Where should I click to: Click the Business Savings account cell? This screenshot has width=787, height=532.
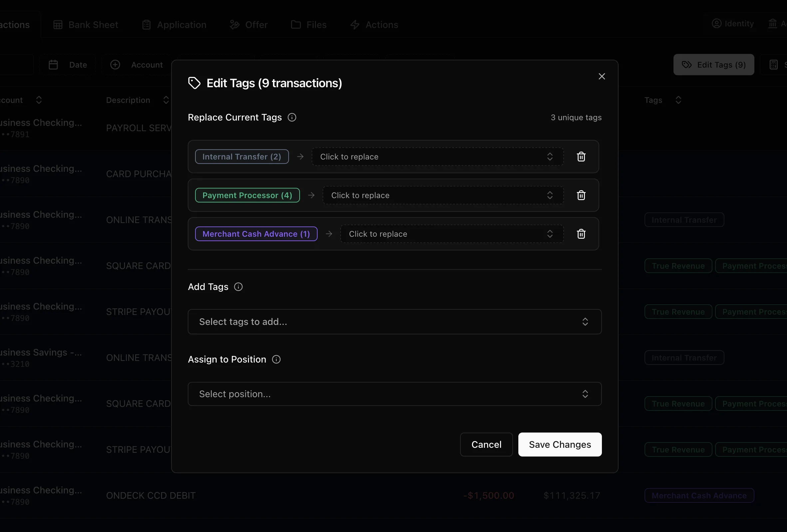pyautogui.click(x=41, y=358)
